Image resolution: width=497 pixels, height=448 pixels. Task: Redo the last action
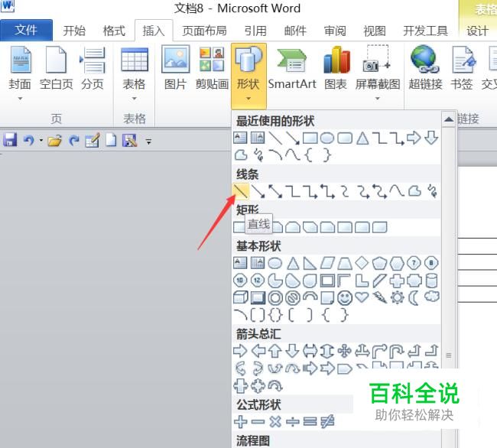[x=74, y=140]
